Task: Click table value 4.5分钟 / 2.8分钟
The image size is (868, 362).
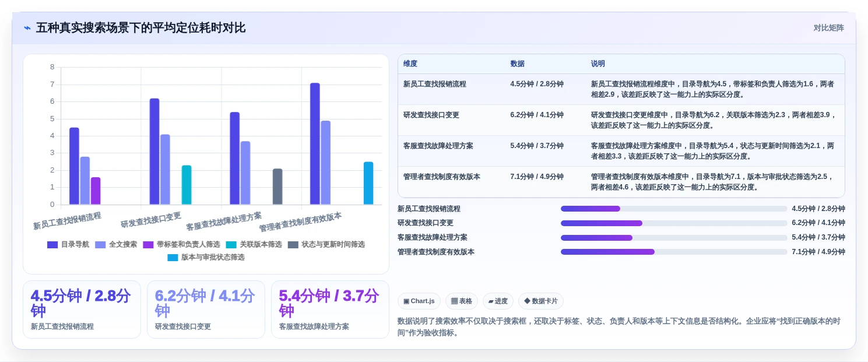Action: (x=537, y=85)
